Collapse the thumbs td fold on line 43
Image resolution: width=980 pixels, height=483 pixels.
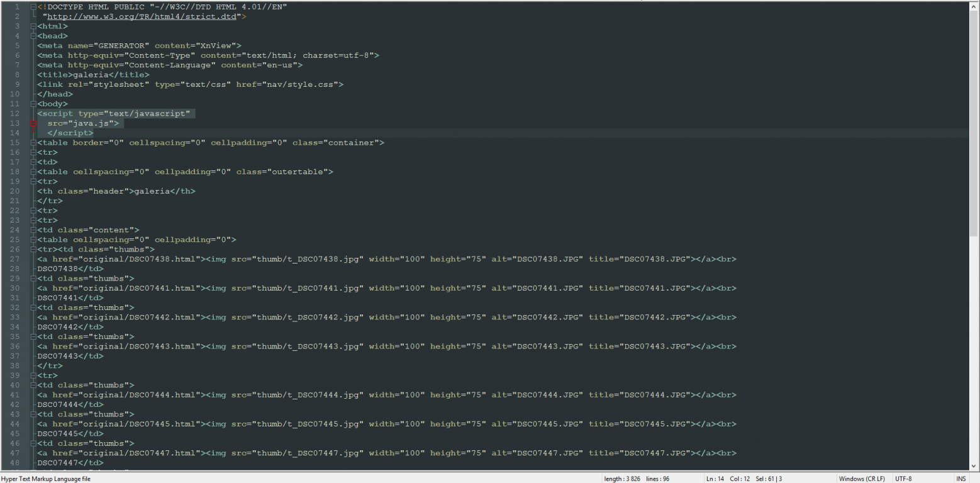pyautogui.click(x=33, y=414)
